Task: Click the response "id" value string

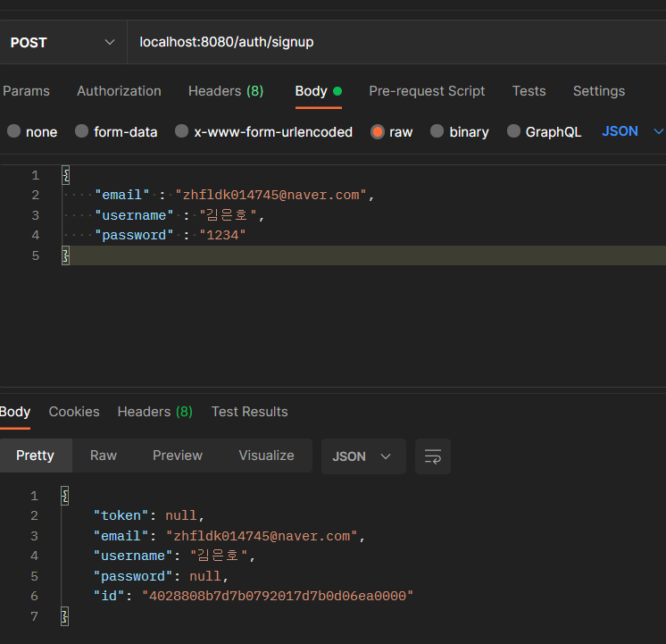Action: tap(278, 597)
